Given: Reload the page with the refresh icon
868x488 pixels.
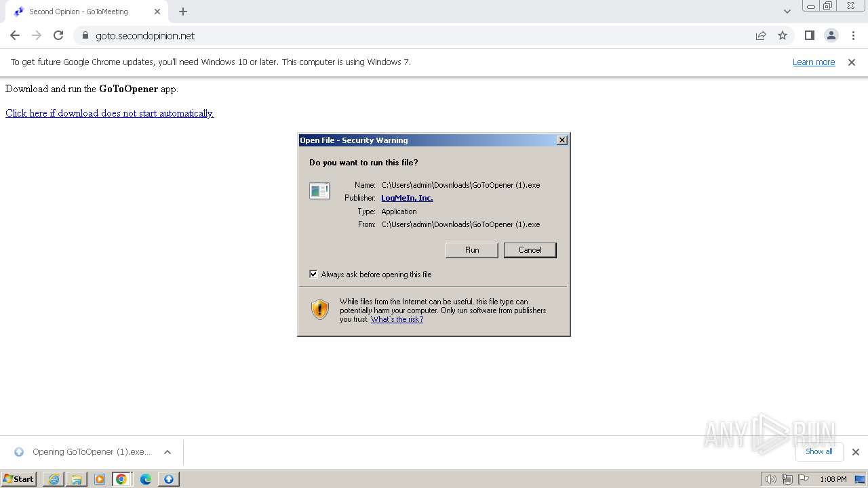Looking at the screenshot, I should click(58, 35).
